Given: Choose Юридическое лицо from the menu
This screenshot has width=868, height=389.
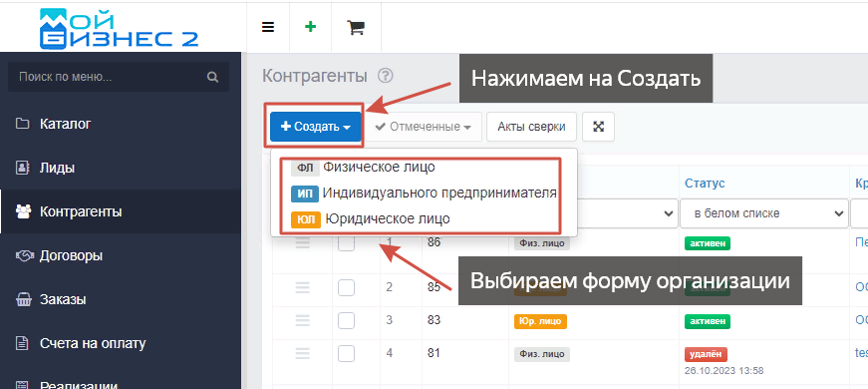Looking at the screenshot, I should [x=388, y=218].
